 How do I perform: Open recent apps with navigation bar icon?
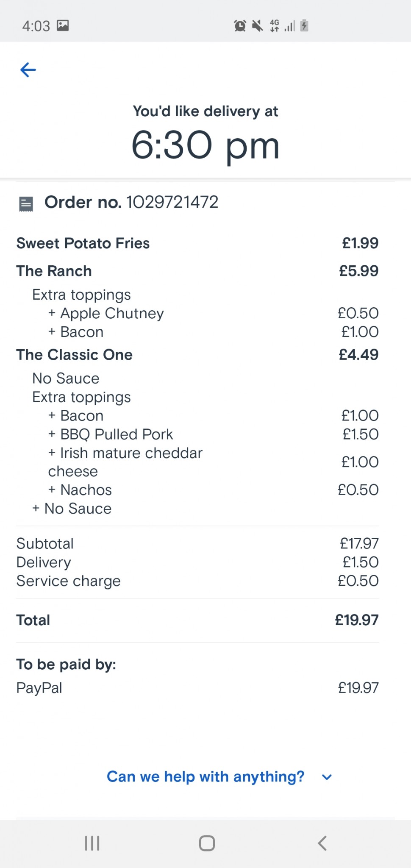[x=92, y=843]
